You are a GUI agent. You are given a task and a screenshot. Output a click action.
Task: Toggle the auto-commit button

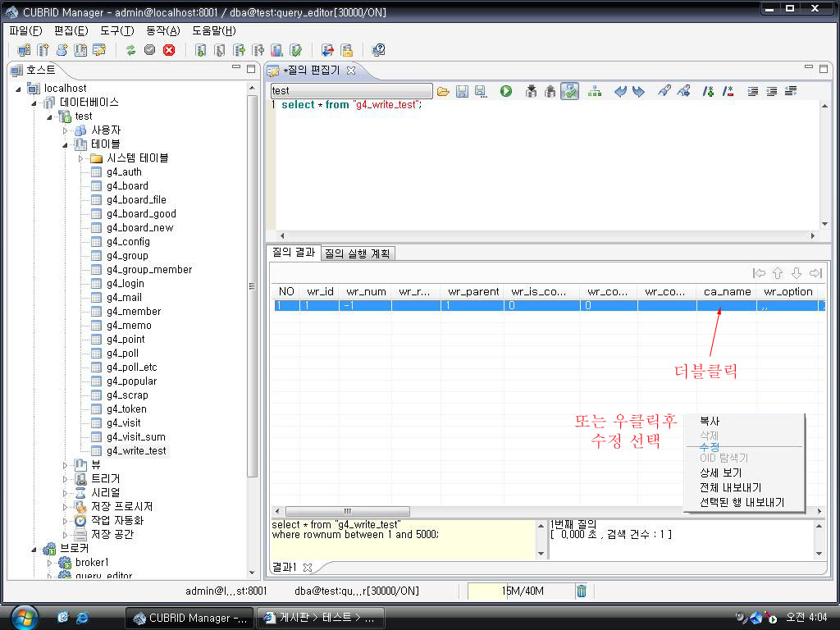[569, 91]
